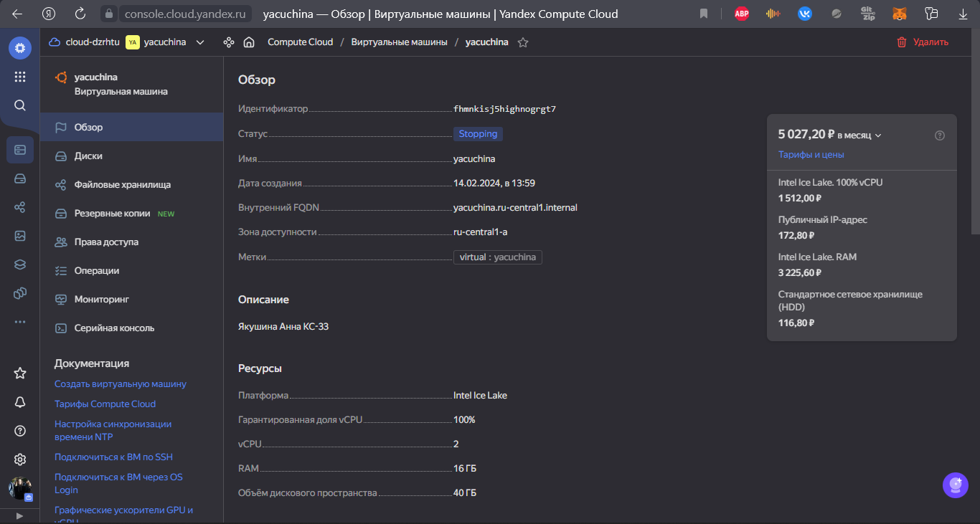Click the Удалить delete button

point(923,42)
